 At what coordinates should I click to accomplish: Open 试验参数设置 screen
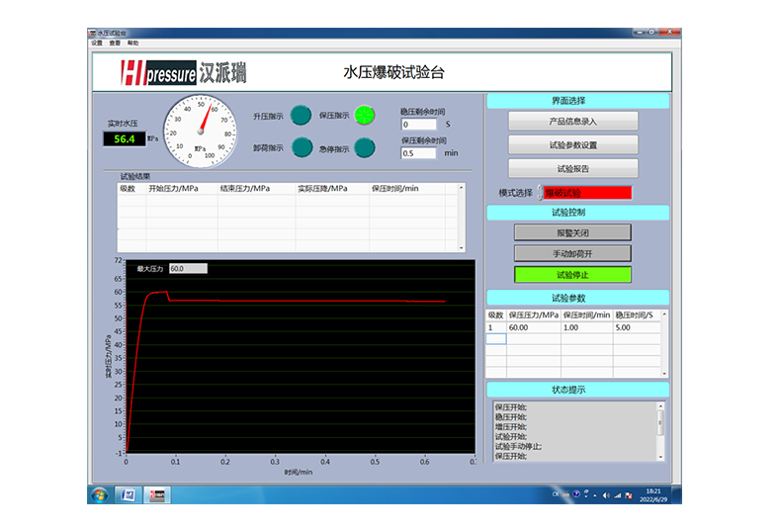click(572, 145)
